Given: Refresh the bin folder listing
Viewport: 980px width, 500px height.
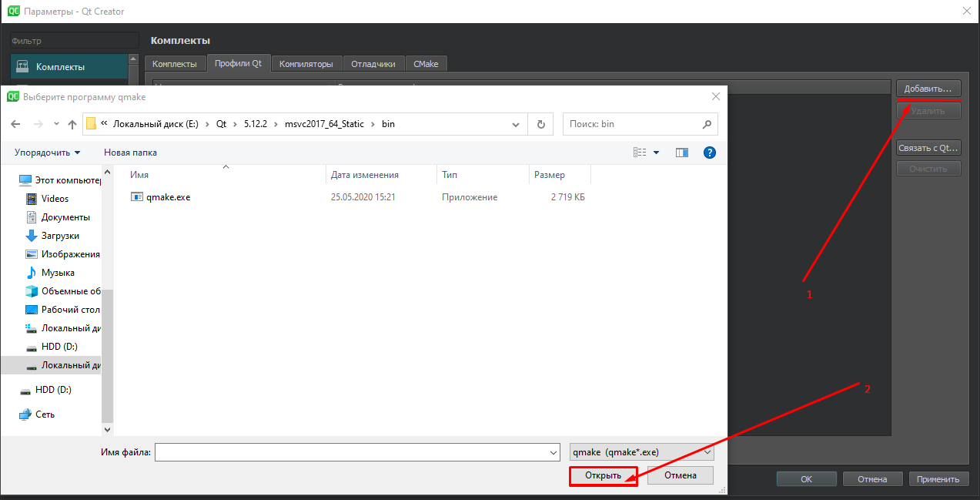Looking at the screenshot, I should pos(540,124).
